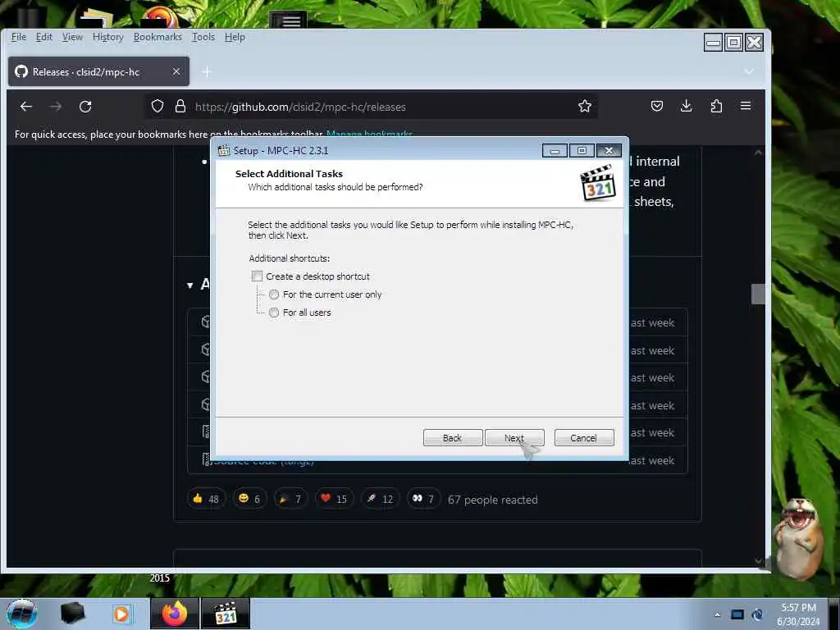The width and height of the screenshot is (840, 630).
Task: Close the Releases clsid2/mpc-hc tab
Action: 176,71
